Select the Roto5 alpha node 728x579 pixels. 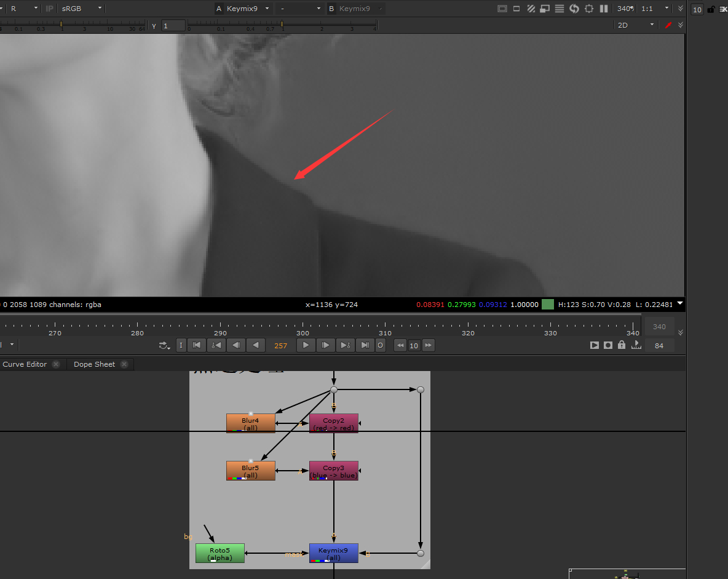click(220, 553)
